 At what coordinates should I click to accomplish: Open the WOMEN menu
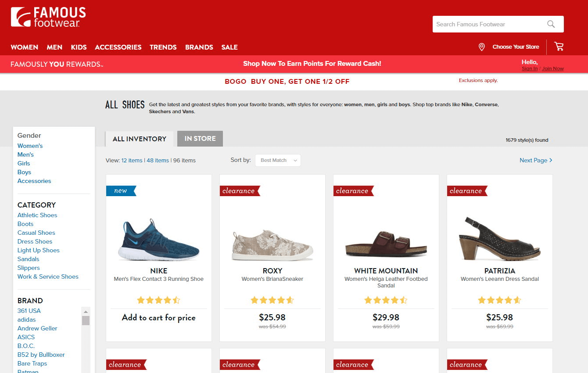(x=25, y=47)
